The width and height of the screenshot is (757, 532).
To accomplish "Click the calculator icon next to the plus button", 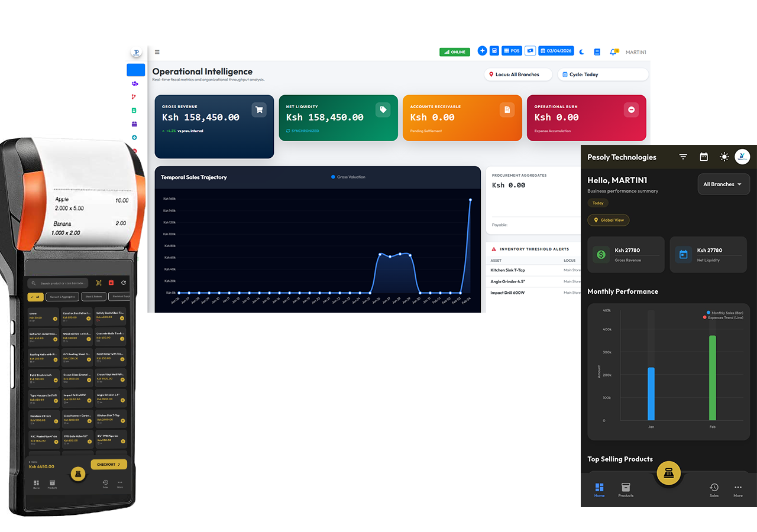I will point(494,51).
